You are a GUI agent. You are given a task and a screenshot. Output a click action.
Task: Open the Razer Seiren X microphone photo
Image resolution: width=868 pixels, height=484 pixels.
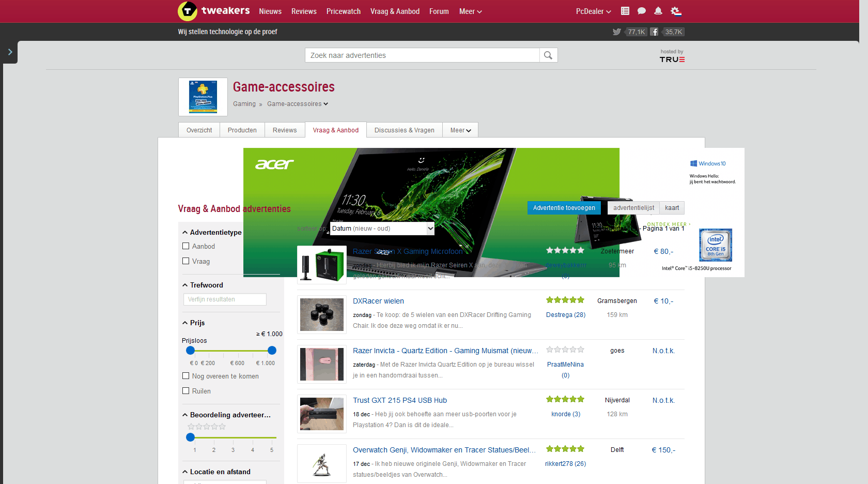[x=322, y=265]
